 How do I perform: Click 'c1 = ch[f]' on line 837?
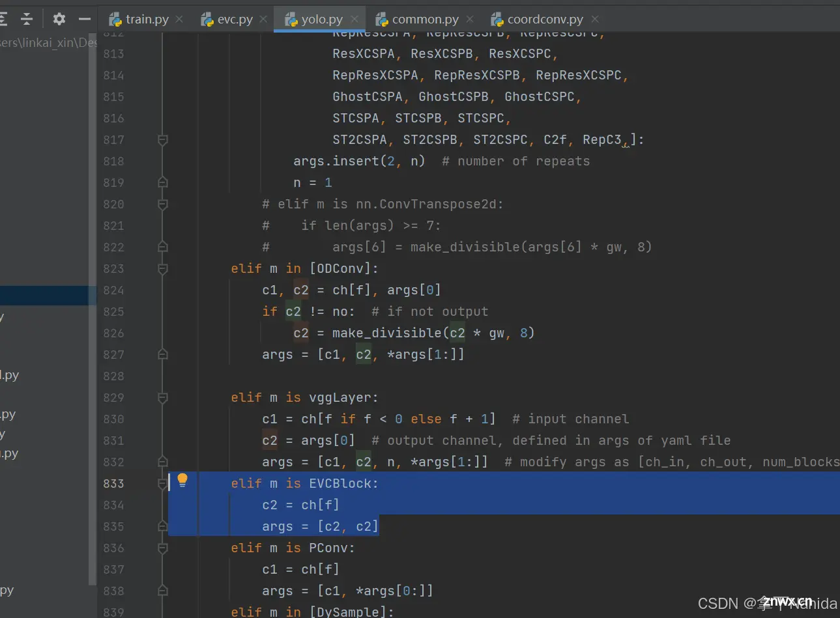tap(300, 570)
